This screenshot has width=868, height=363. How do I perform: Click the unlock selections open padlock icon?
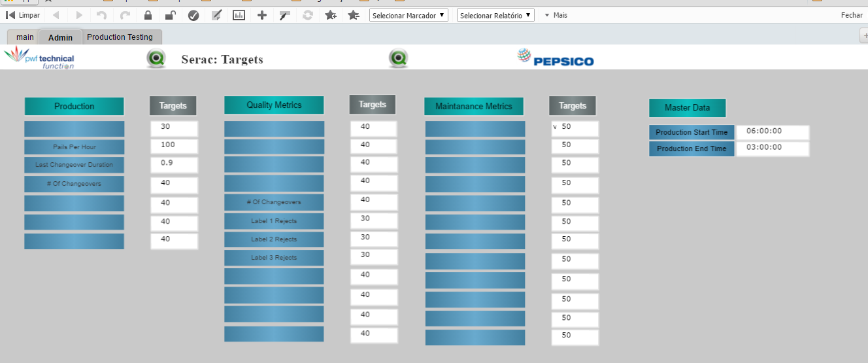click(x=169, y=15)
